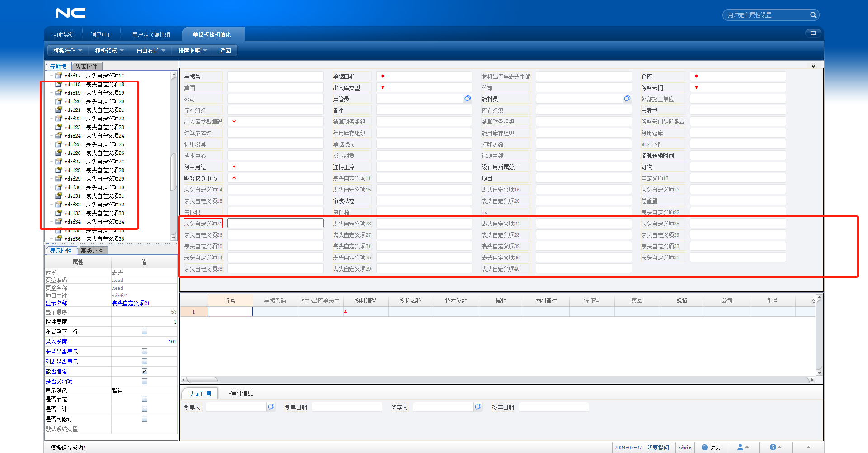Click the help question mark icon
The image size is (868, 453).
coord(773,447)
